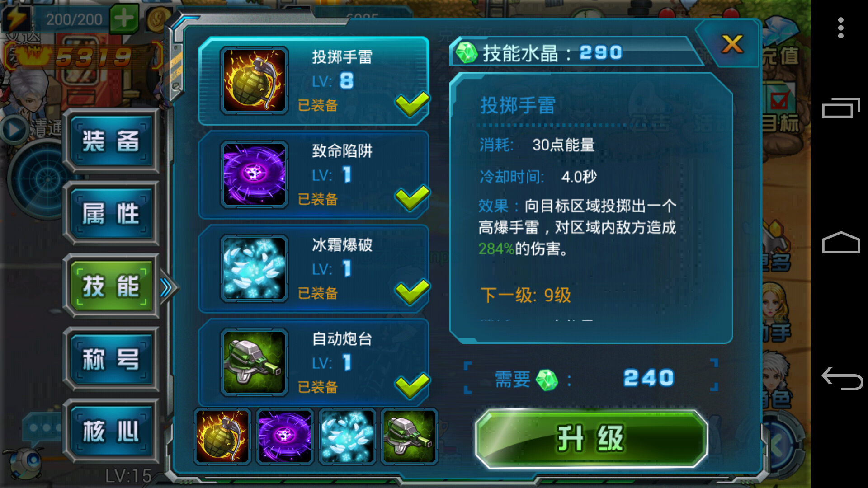Tap the grenade icon in bottom equipped bar
The width and height of the screenshot is (868, 488).
222,436
